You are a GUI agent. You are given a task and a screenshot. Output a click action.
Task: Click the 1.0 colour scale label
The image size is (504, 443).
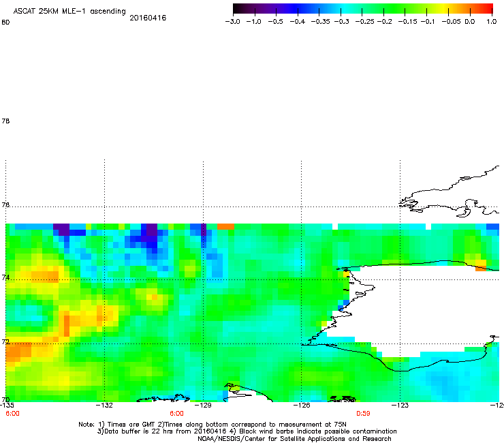(x=492, y=22)
